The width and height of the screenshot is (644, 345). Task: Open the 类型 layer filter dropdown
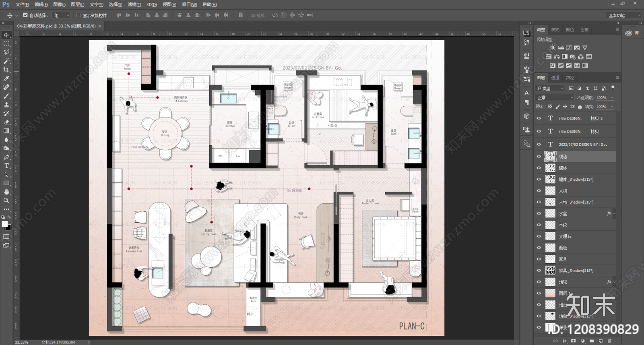pyautogui.click(x=550, y=88)
